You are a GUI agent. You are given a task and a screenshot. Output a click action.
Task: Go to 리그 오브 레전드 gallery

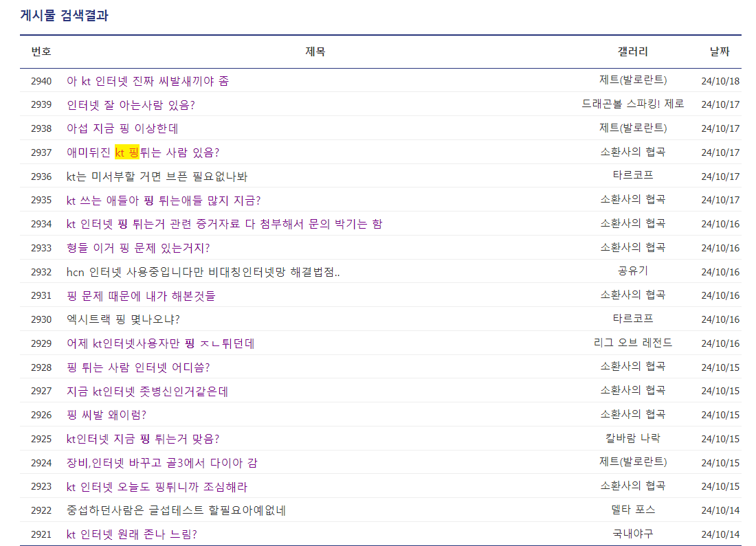click(632, 342)
